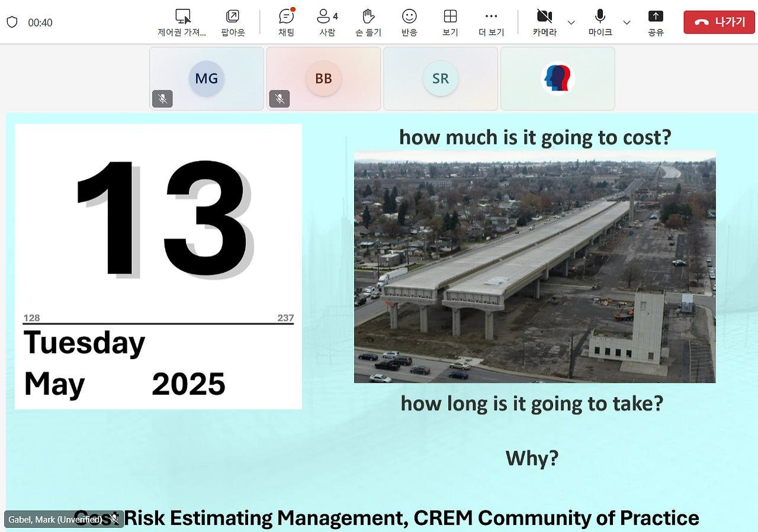758x532 pixels.
Task: Click the meeting timer 00:40
Action: (40, 22)
